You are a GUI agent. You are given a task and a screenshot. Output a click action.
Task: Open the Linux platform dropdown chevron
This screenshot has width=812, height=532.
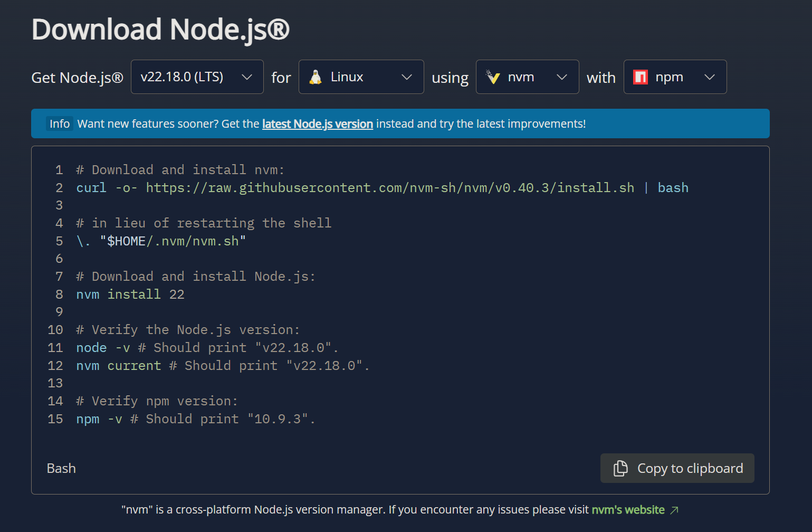tap(406, 77)
